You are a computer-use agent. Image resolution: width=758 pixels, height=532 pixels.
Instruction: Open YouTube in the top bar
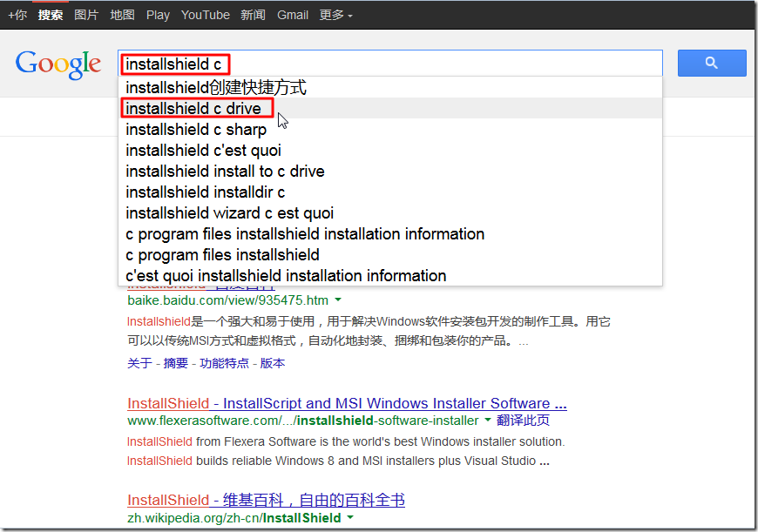coord(206,15)
